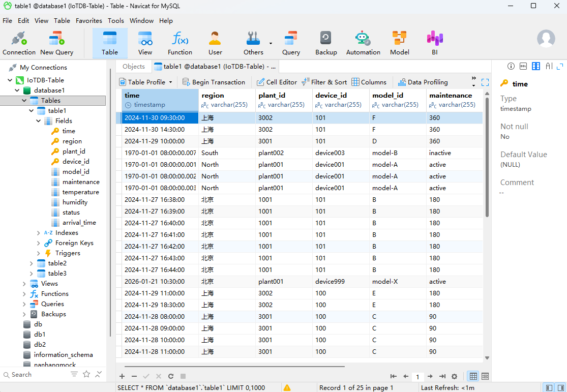Open the Model tool icon
The height and width of the screenshot is (392, 567).
399,43
